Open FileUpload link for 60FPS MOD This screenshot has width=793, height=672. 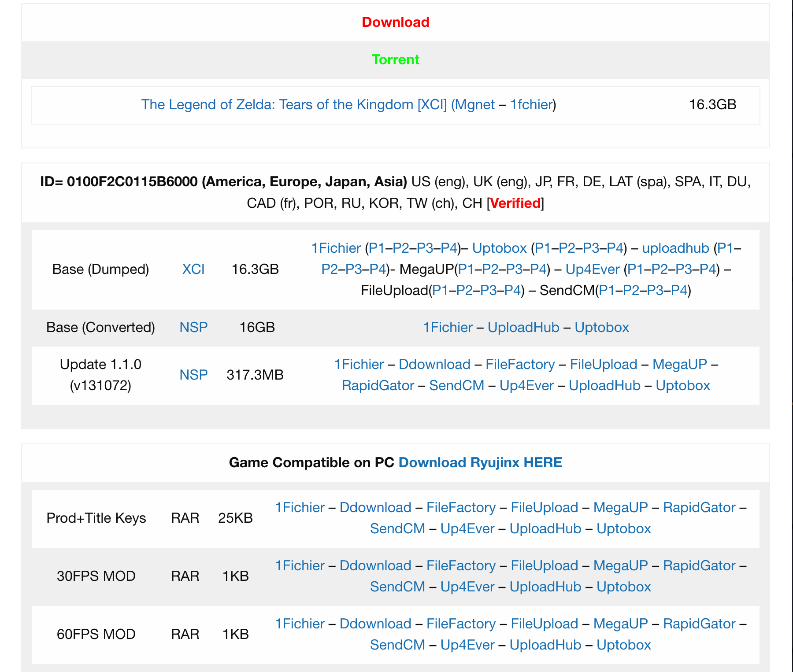pos(545,624)
